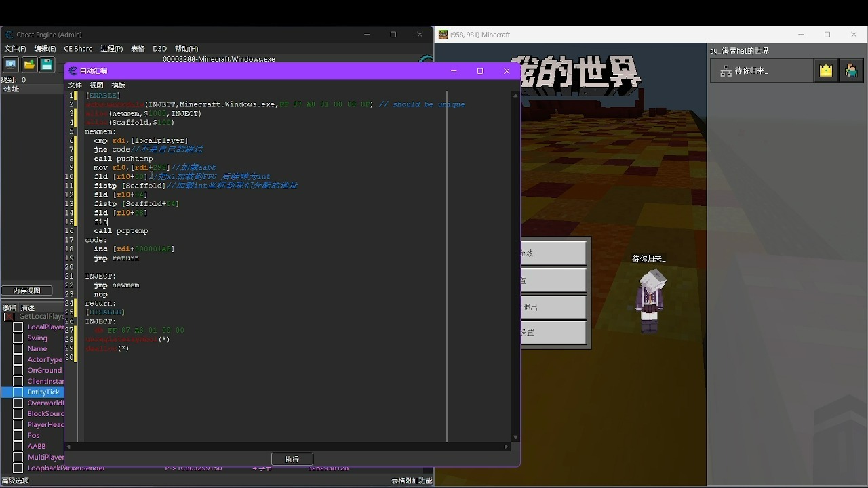Click 高级选项 in the status bar
The height and width of the screenshot is (488, 868).
coord(16,481)
